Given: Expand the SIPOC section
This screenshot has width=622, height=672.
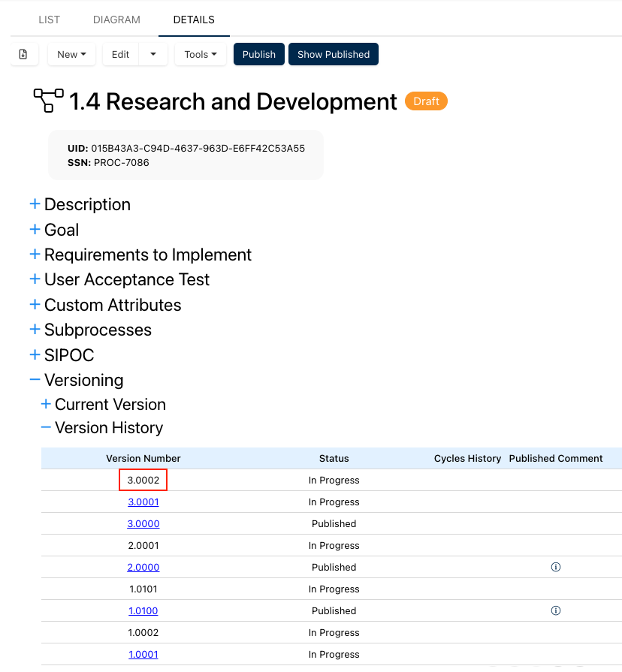Looking at the screenshot, I should point(35,355).
